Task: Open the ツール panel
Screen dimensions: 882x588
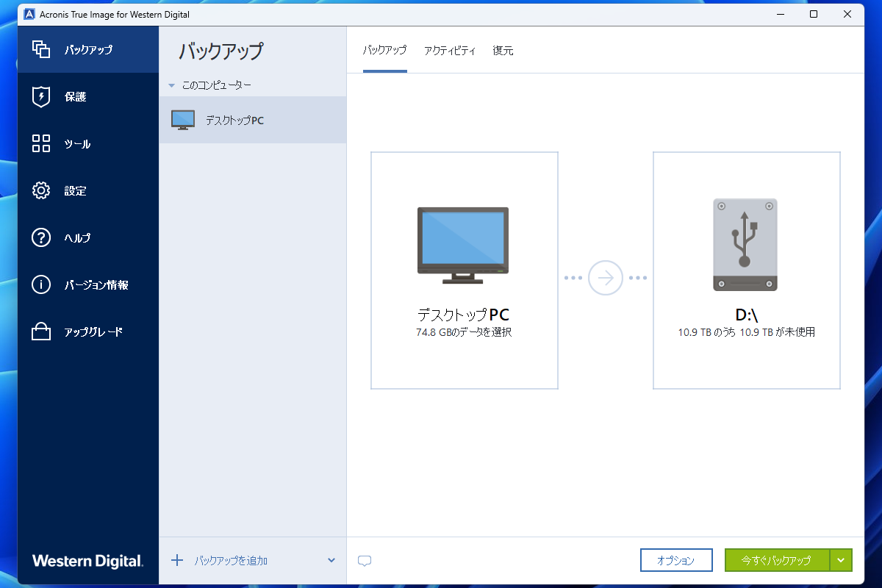Action: point(76,143)
